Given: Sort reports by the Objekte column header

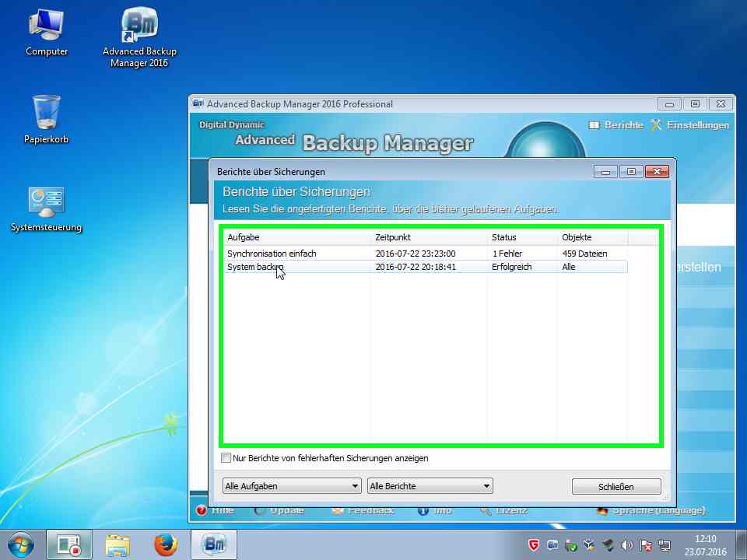Looking at the screenshot, I should [x=593, y=237].
